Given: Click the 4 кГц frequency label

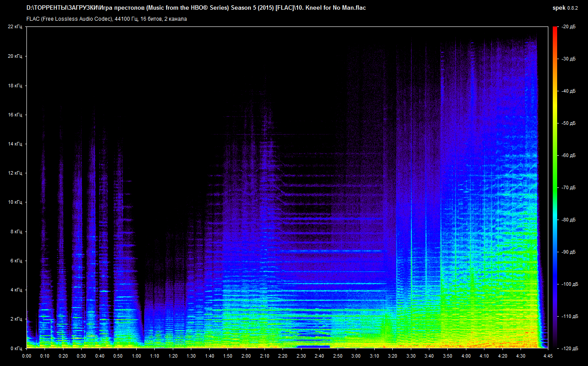Looking at the screenshot, I should click(16, 290).
